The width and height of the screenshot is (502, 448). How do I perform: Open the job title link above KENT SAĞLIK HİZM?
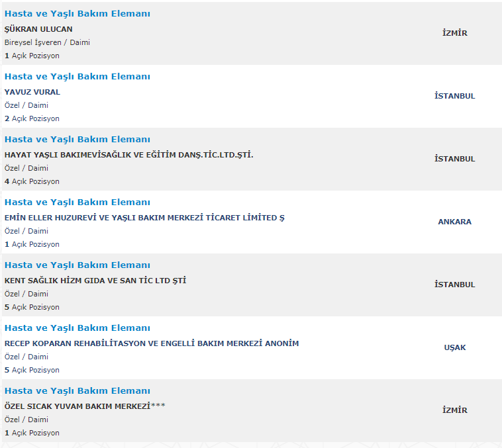coord(77,265)
